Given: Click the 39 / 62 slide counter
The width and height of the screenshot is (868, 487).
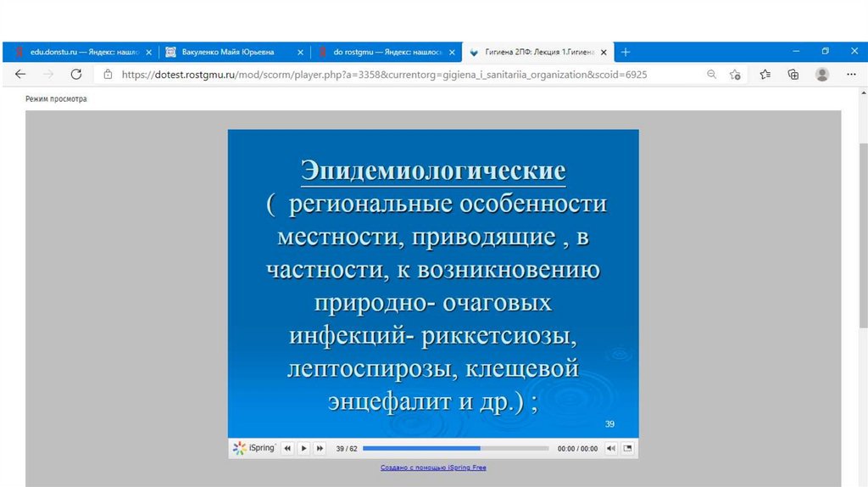Looking at the screenshot, I should tap(347, 449).
